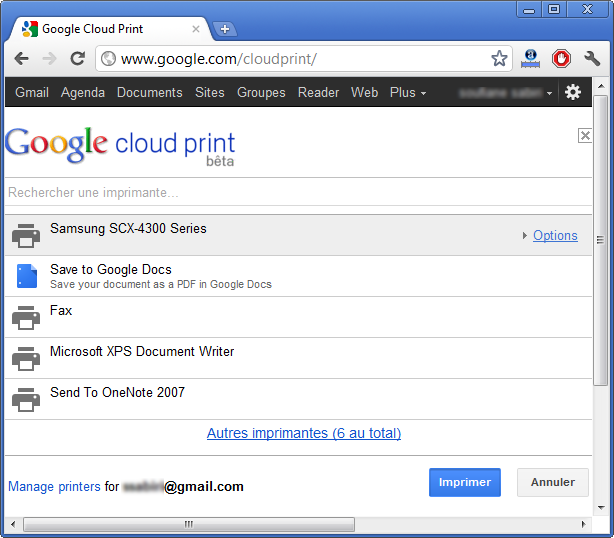This screenshot has height=538, width=614.
Task: Click the vertical scrollbar up arrow
Action: point(601,86)
